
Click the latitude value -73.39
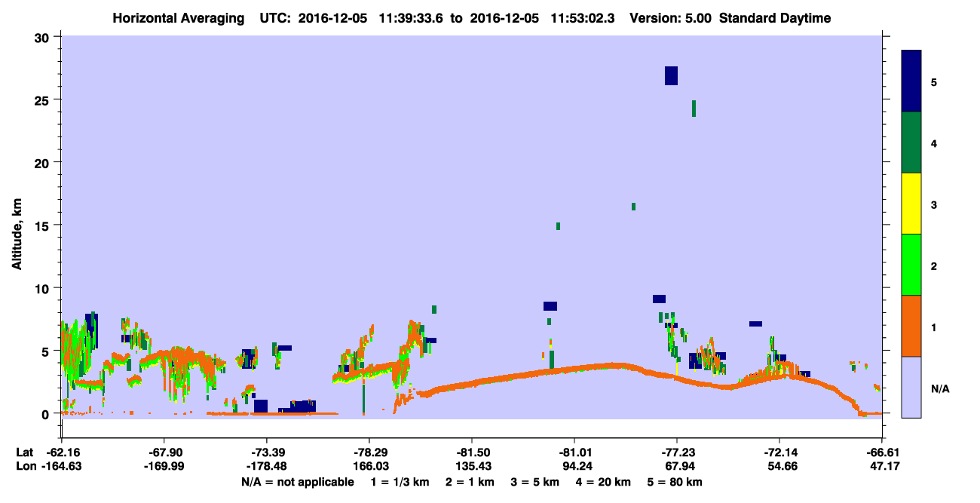[x=266, y=452]
